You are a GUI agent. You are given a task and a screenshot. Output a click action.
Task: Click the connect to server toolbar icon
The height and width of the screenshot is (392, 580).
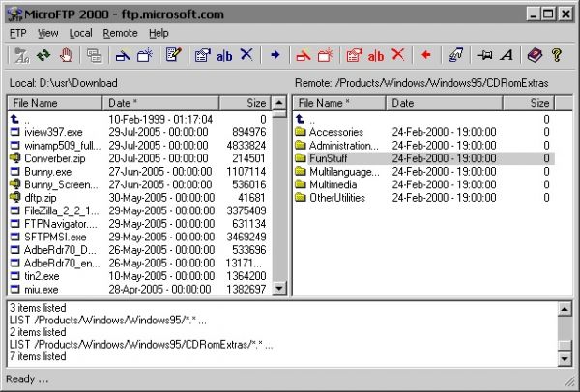pos(21,56)
